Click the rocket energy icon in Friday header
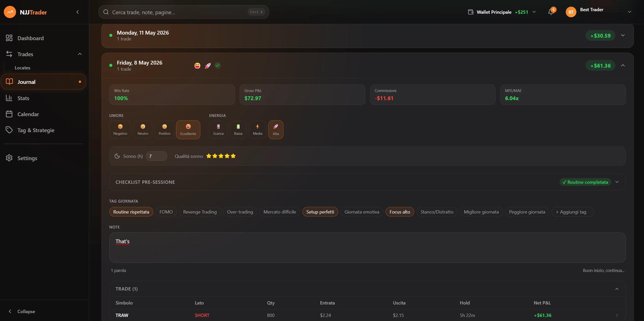The image size is (644, 321). (208, 66)
